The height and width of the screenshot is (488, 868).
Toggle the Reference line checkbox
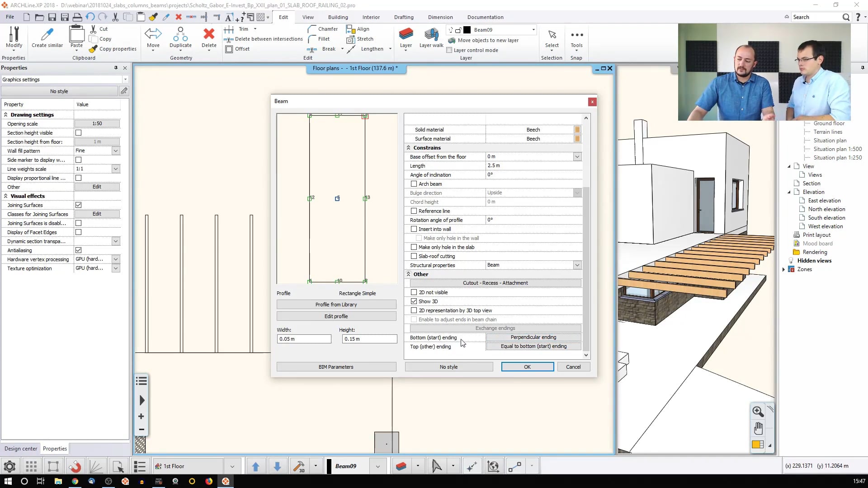tap(414, 211)
